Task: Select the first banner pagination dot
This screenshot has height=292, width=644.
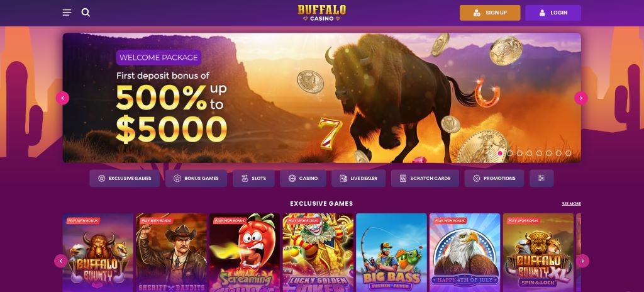Action: click(490, 153)
